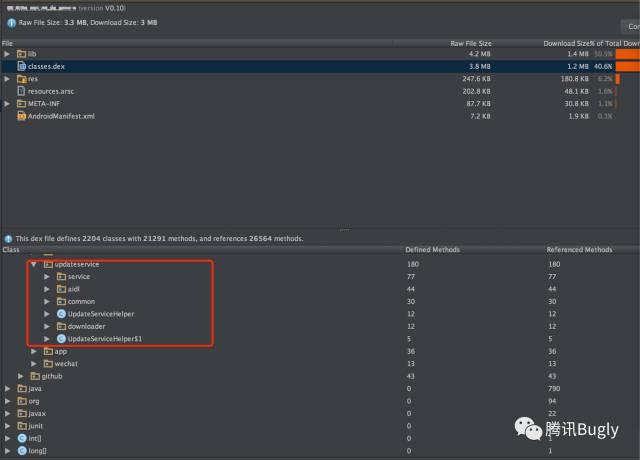640x460 pixels.
Task: Click the github package folder icon
Action: tap(35, 376)
